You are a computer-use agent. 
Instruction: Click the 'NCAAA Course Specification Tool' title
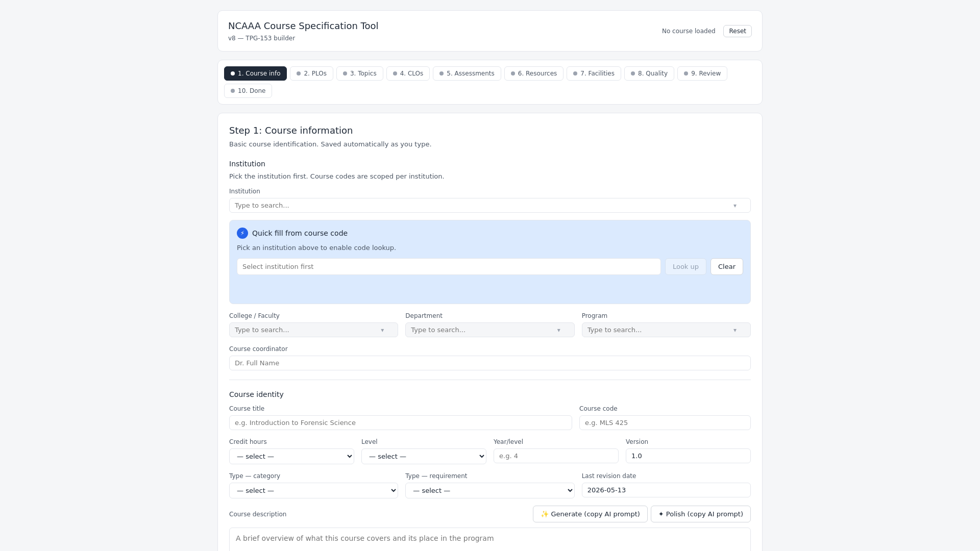pyautogui.click(x=303, y=26)
